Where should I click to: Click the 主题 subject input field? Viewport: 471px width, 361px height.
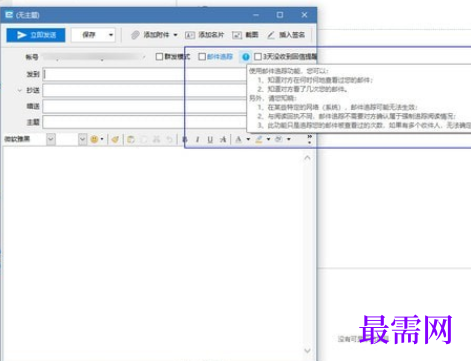click(x=145, y=122)
